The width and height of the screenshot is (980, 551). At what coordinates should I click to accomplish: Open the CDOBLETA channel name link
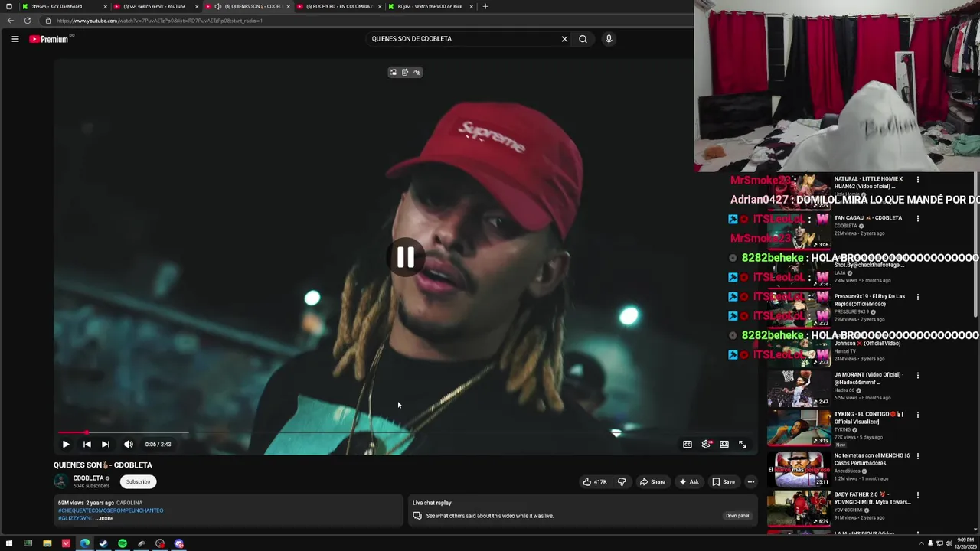click(88, 478)
